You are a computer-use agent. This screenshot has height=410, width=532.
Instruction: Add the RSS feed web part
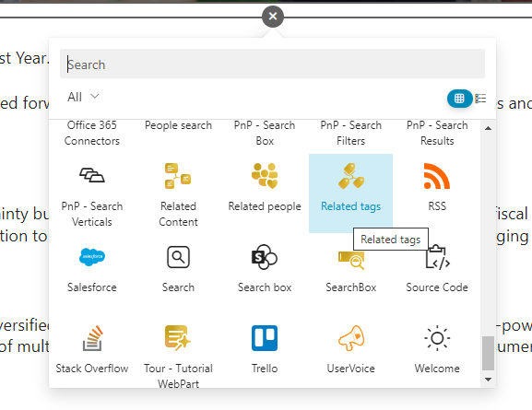437,193
